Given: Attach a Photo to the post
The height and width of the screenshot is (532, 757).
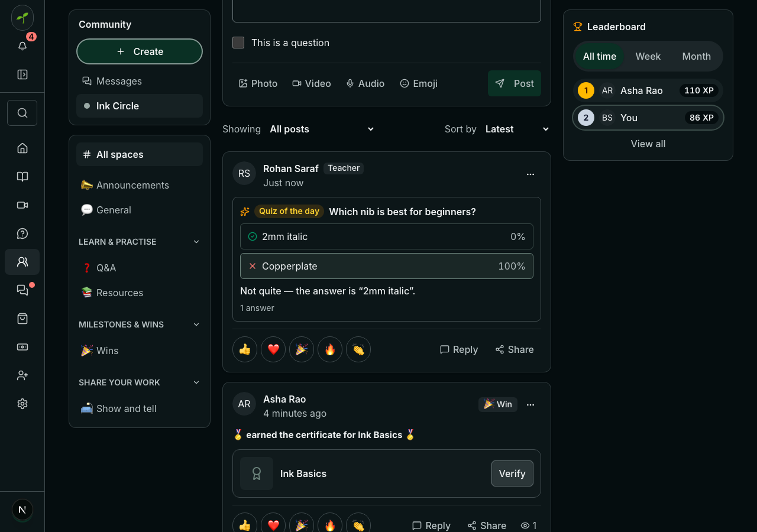Looking at the screenshot, I should [258, 83].
